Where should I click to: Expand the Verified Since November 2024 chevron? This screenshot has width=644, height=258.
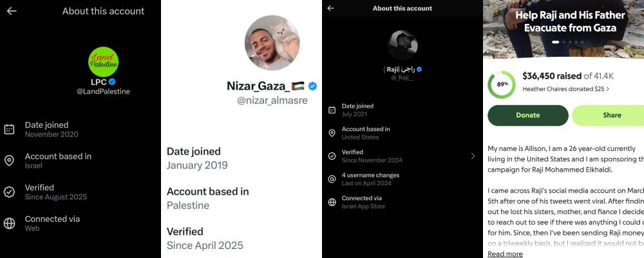tap(473, 156)
